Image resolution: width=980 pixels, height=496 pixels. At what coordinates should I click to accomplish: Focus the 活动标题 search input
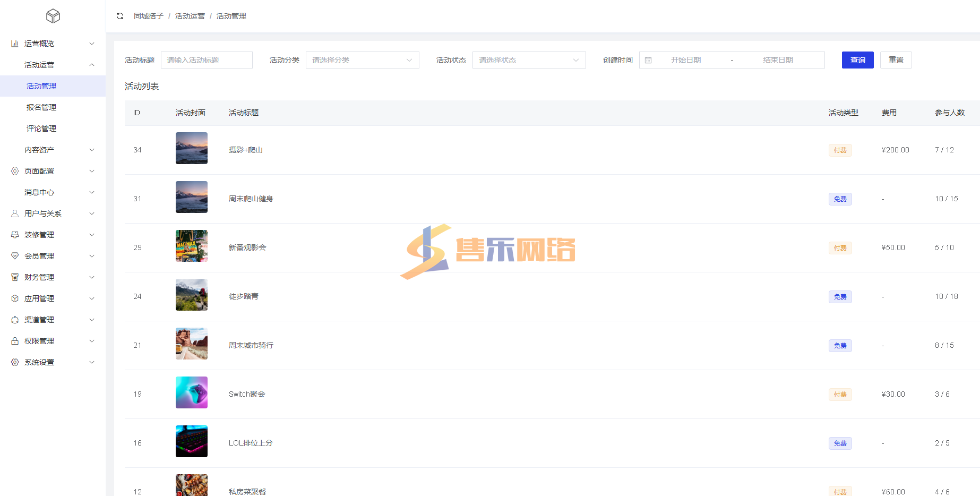click(207, 60)
